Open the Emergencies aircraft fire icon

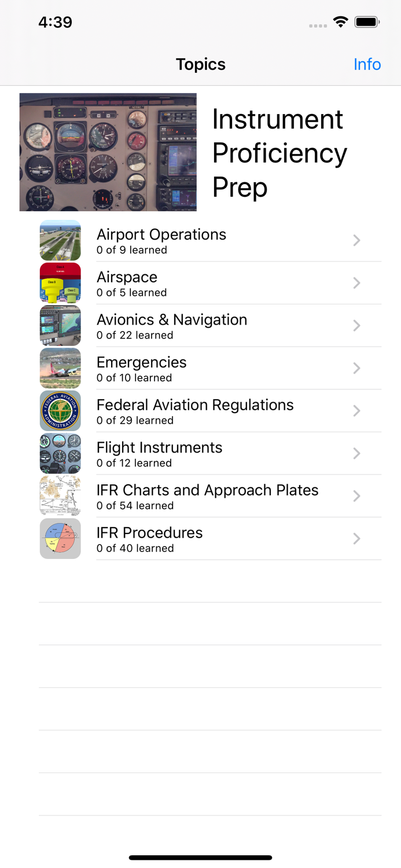[60, 368]
